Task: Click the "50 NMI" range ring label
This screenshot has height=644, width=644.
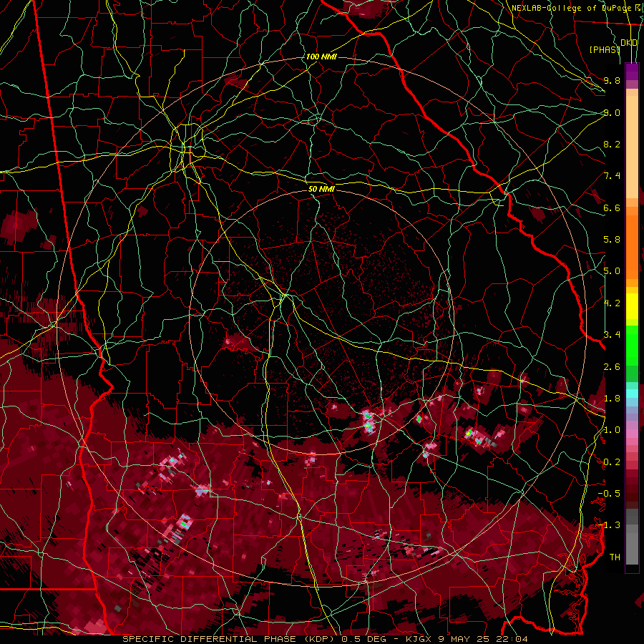Action: (x=321, y=189)
